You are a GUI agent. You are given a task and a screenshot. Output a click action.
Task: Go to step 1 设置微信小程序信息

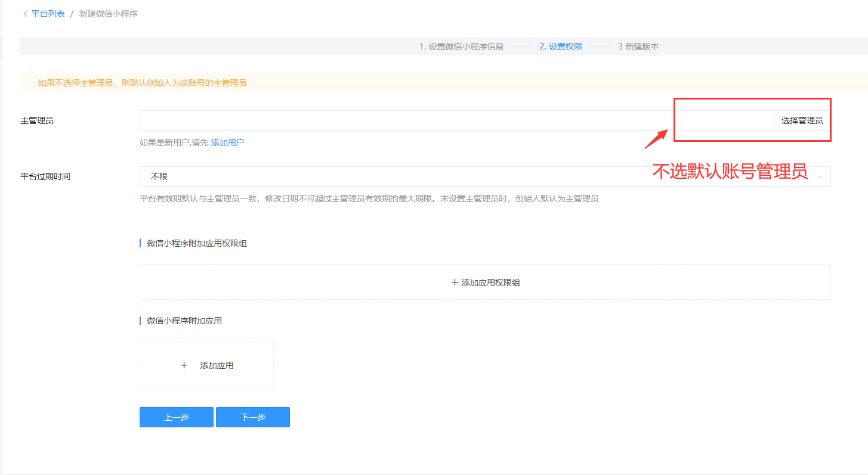coord(461,46)
